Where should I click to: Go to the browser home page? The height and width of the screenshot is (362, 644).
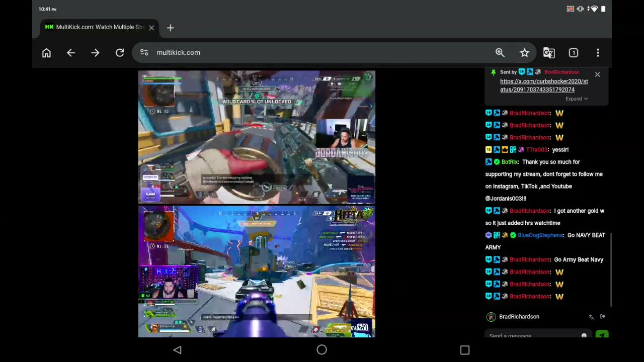click(46, 53)
